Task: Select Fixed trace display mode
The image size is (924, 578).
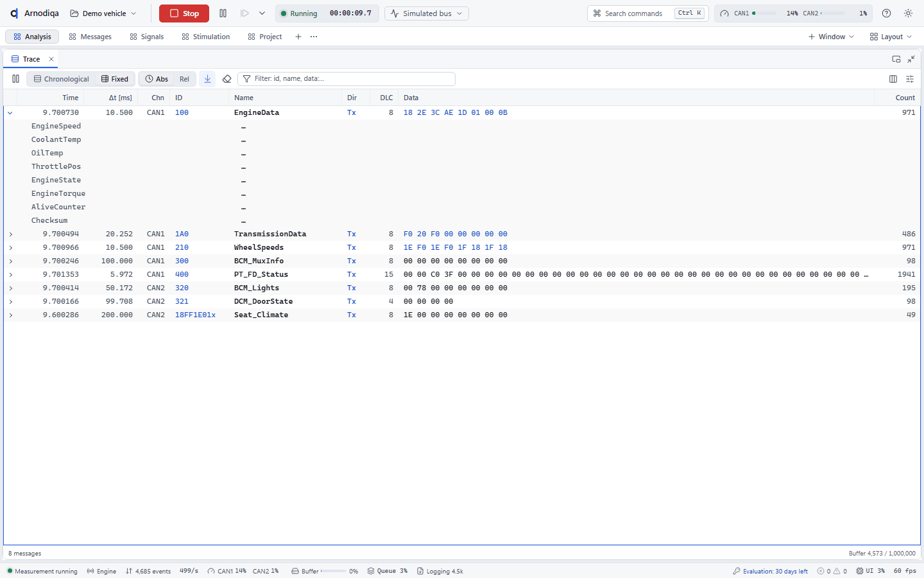Action: coord(115,79)
